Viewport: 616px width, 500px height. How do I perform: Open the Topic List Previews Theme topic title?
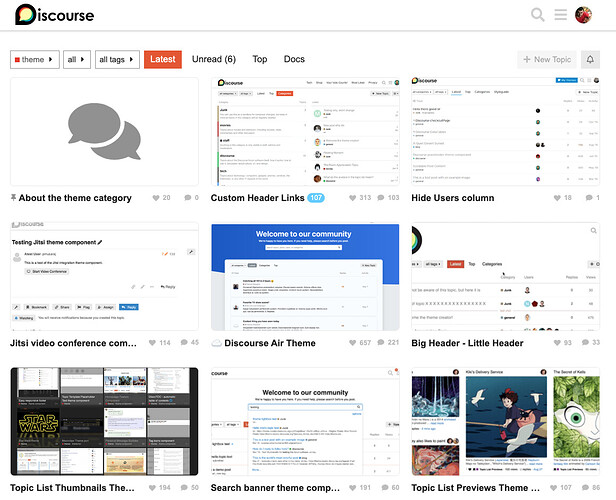coord(475,488)
